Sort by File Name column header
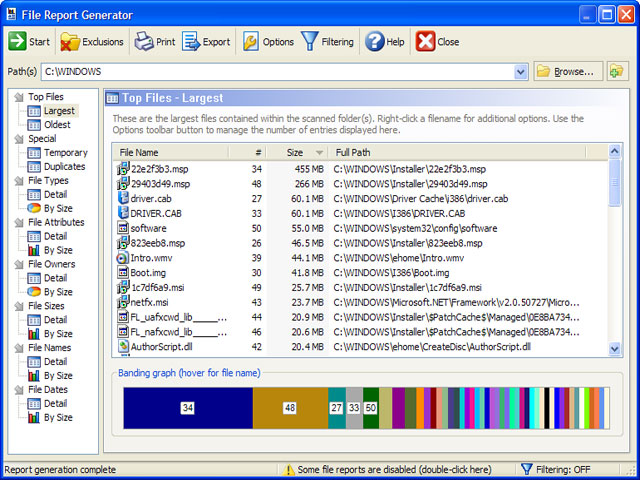This screenshot has width=640, height=480. pyautogui.click(x=171, y=152)
